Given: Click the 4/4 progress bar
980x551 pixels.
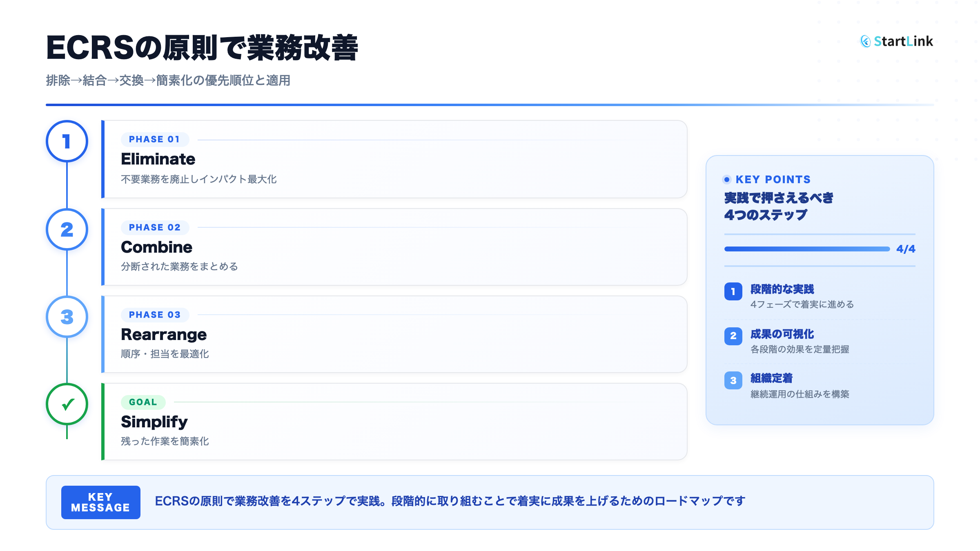Looking at the screenshot, I should tap(807, 249).
